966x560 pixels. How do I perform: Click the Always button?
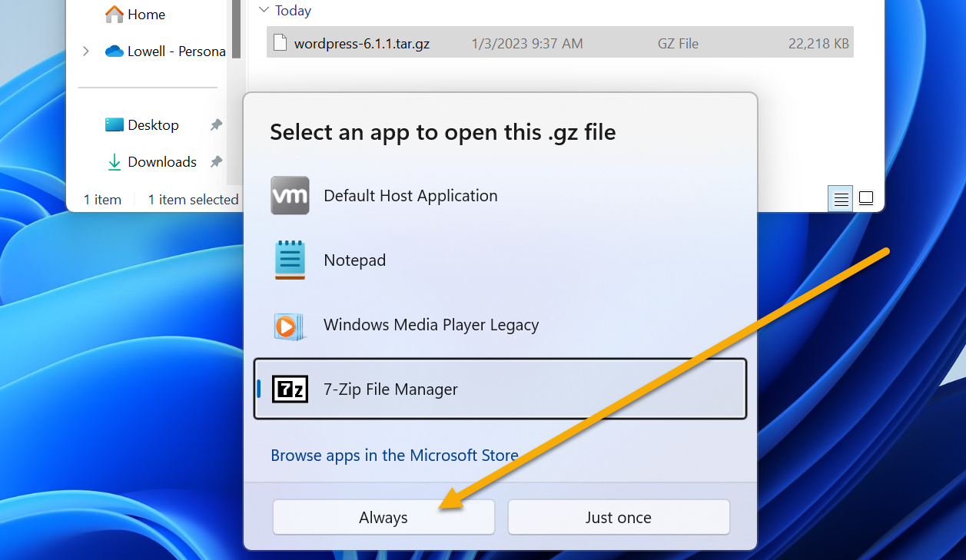click(383, 517)
